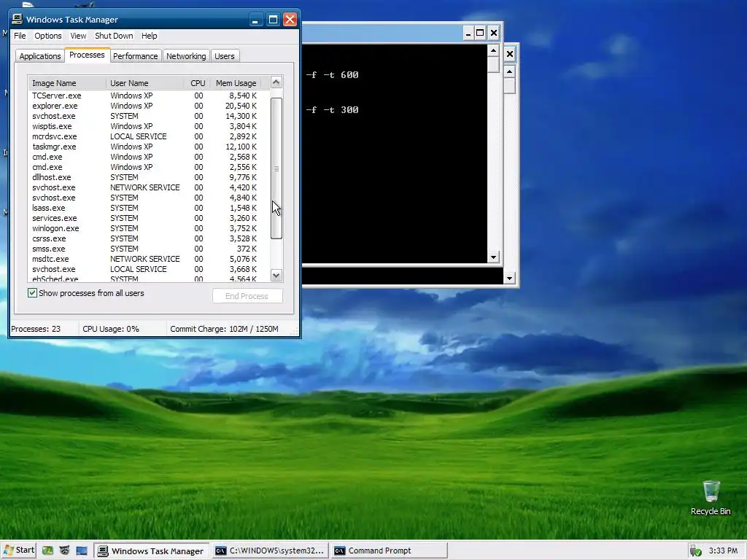Click command prompt inner scroll down arrow
Image resolution: width=747 pixels, height=560 pixels.
494,257
